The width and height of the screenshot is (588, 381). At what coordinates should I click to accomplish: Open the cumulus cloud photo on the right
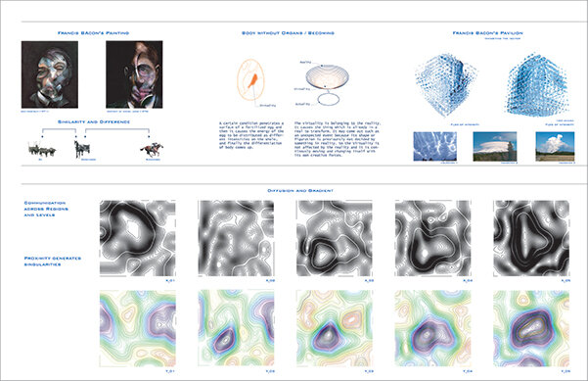coord(555,146)
